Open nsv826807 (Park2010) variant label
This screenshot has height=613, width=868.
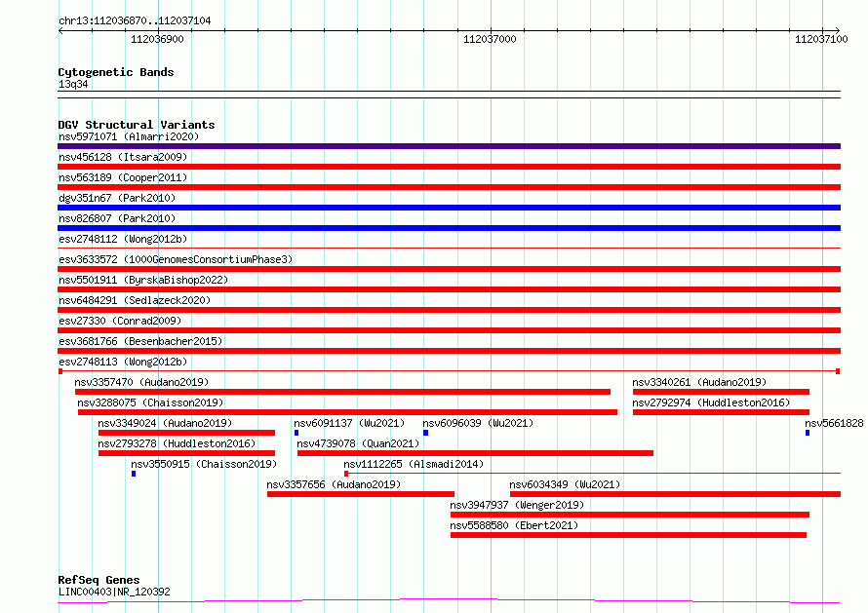coord(117,218)
